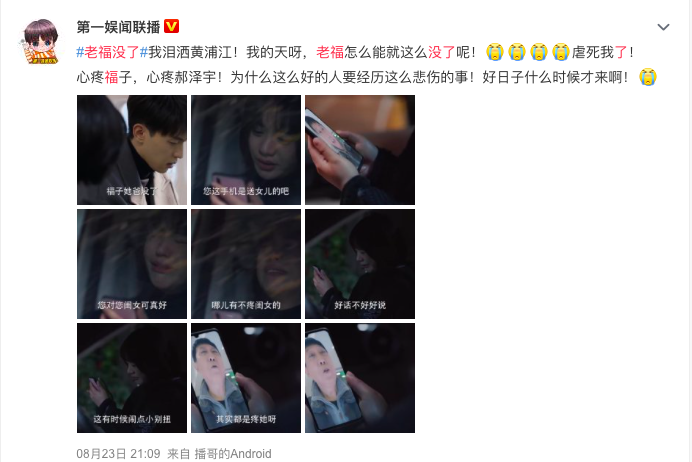Screen dimensions: 692x462
Task: Click the post timestamp 08月23日 21:09
Action: pyautogui.click(x=118, y=454)
